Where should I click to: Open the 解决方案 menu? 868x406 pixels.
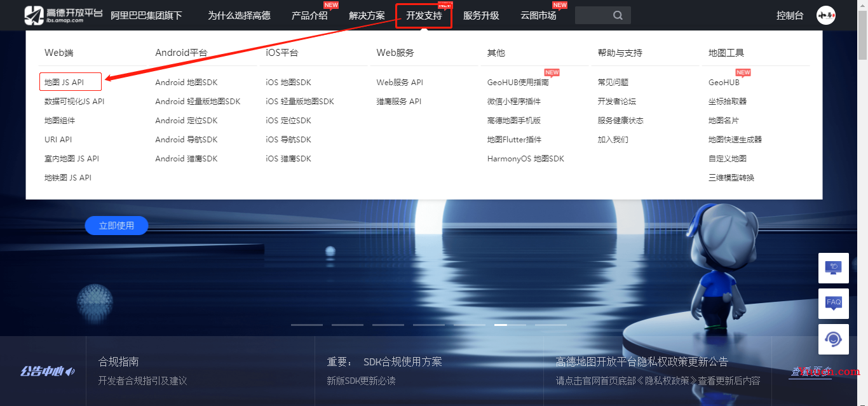click(367, 16)
